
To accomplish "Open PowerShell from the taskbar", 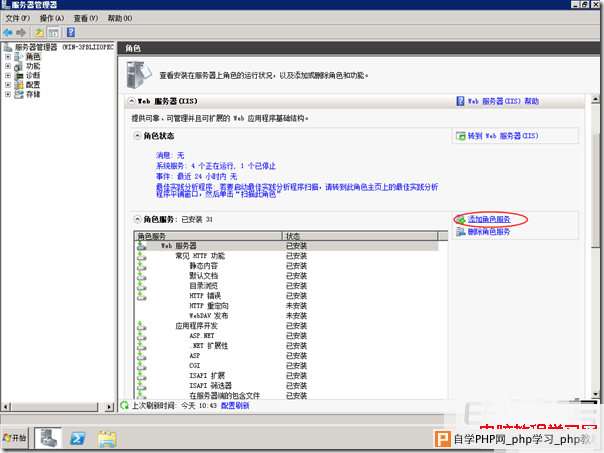I will pos(77,438).
